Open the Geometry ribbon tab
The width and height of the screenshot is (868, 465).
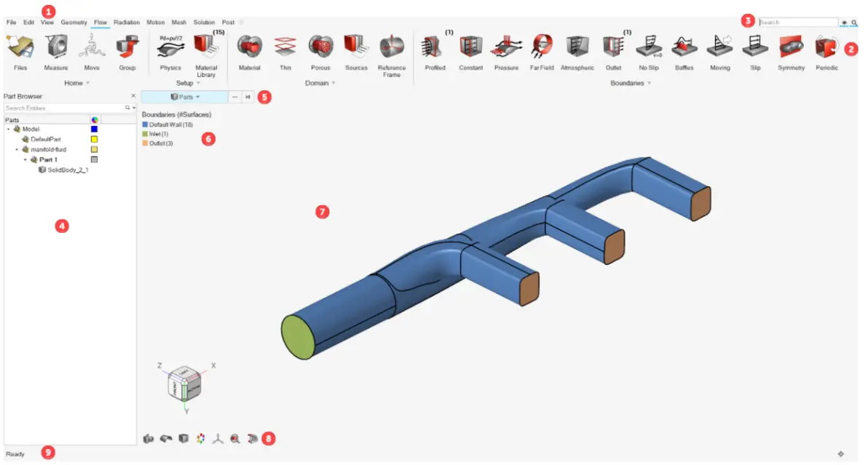74,22
